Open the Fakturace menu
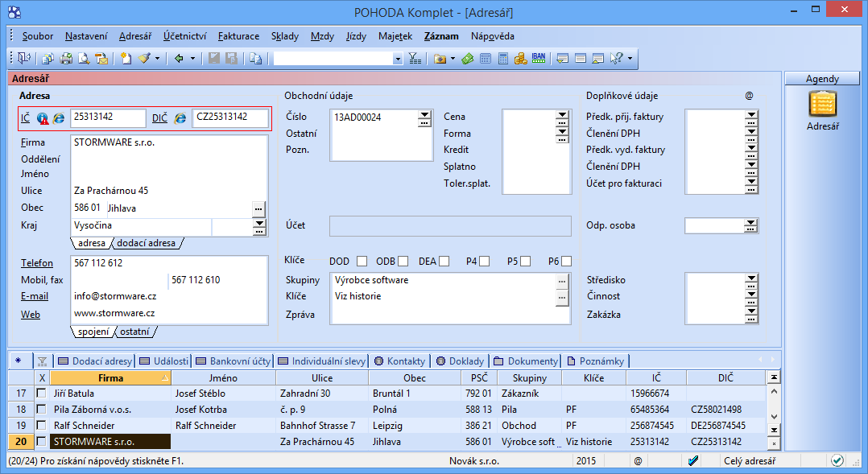This screenshot has width=868, height=474. coord(238,36)
